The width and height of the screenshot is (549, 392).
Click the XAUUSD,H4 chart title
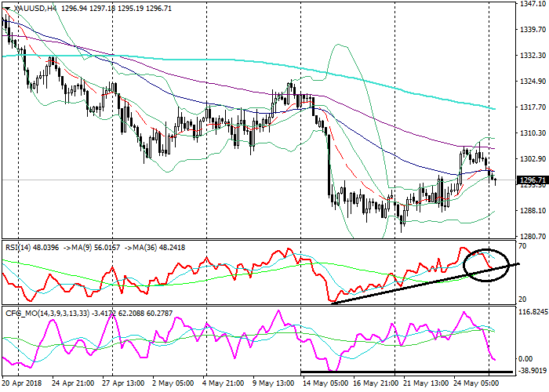33,8
